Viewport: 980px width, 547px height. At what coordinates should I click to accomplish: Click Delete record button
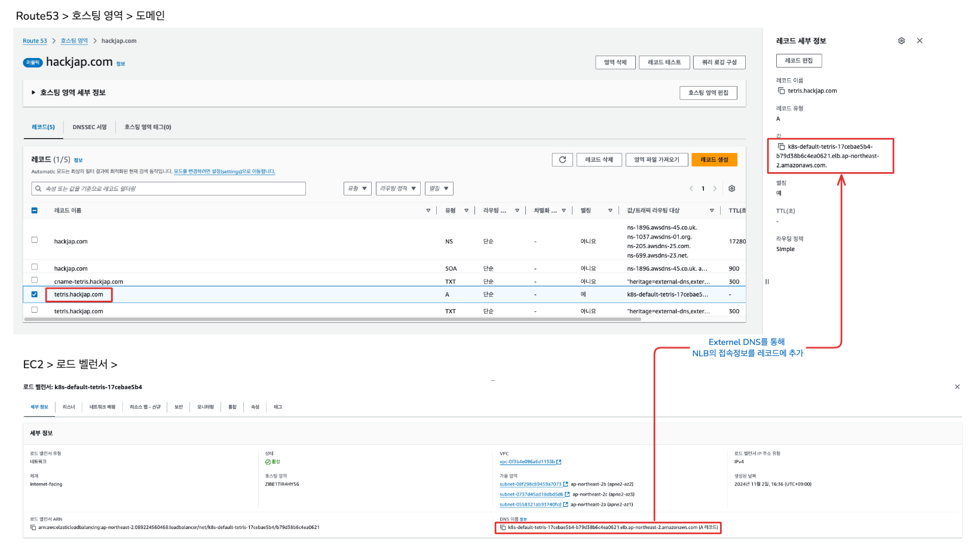(599, 160)
